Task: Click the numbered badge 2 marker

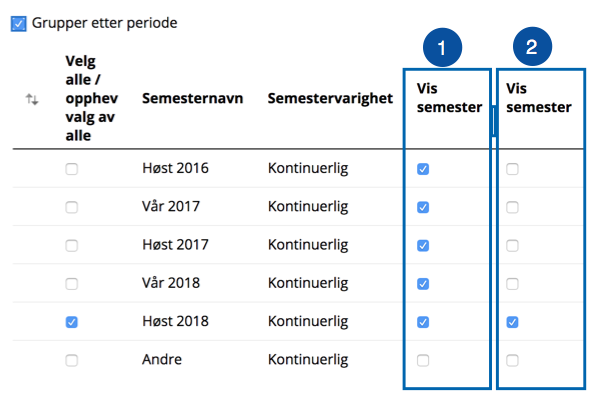Action: click(532, 47)
